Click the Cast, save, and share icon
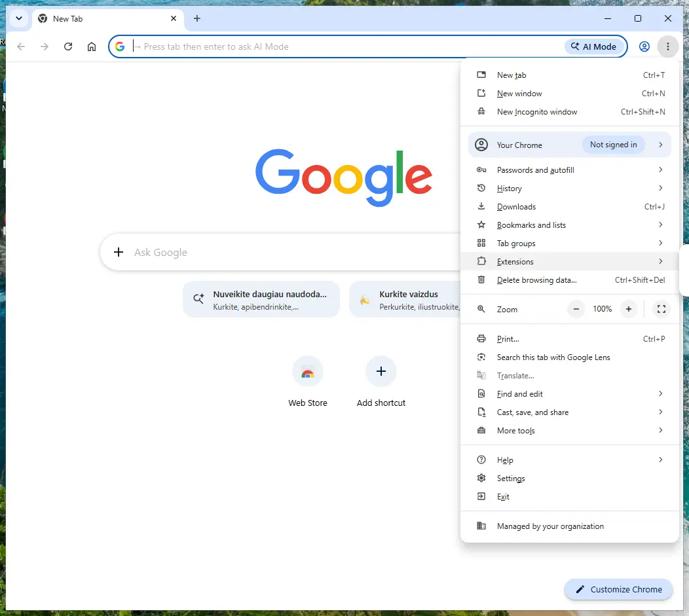This screenshot has height=616, width=689. (x=481, y=412)
